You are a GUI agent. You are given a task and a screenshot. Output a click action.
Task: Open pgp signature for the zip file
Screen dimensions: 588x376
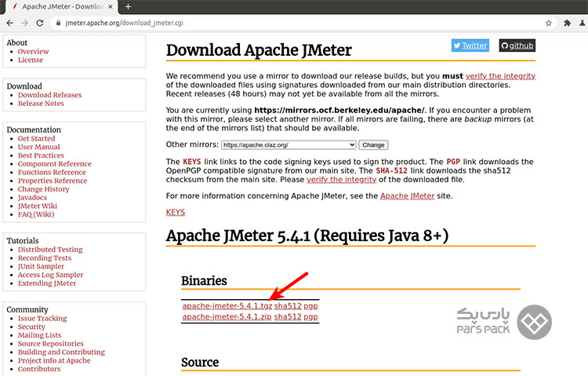[310, 317]
